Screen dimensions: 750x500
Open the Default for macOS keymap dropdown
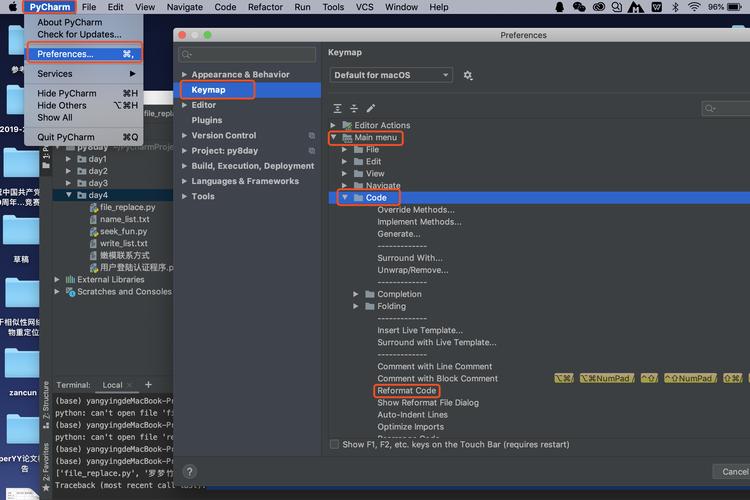click(391, 75)
